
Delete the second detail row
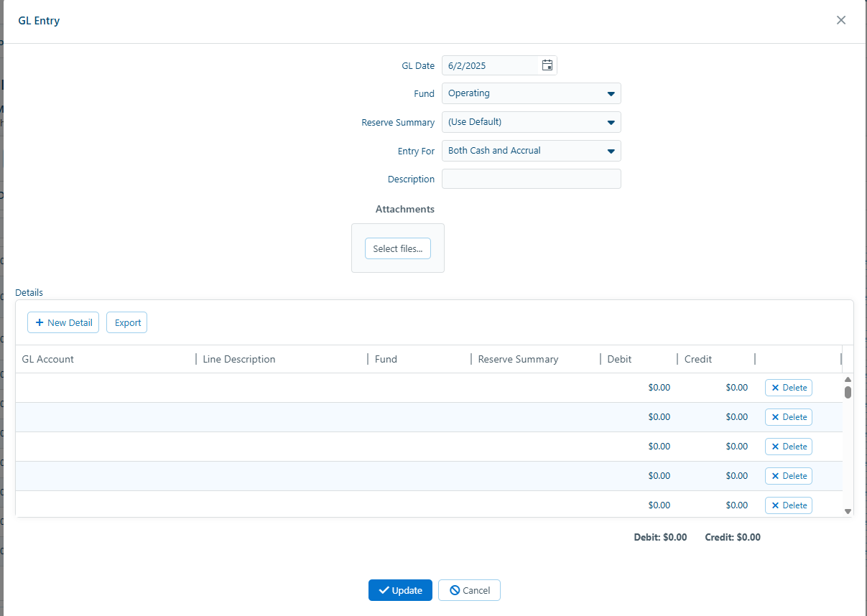pos(788,417)
